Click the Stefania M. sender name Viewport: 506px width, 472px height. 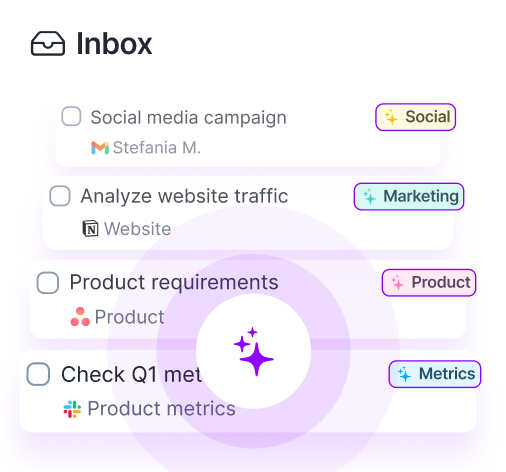pyautogui.click(x=157, y=148)
